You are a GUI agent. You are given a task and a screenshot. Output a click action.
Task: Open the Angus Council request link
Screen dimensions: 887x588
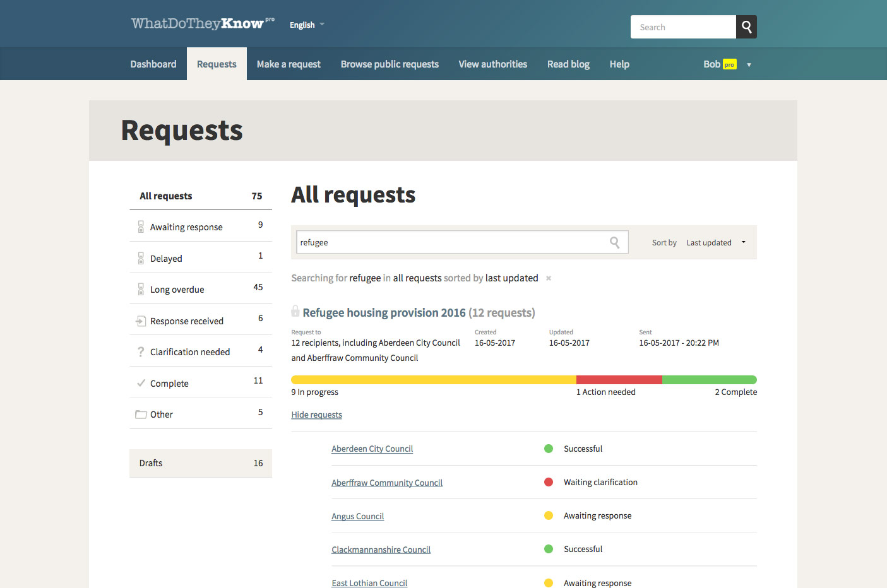(357, 517)
